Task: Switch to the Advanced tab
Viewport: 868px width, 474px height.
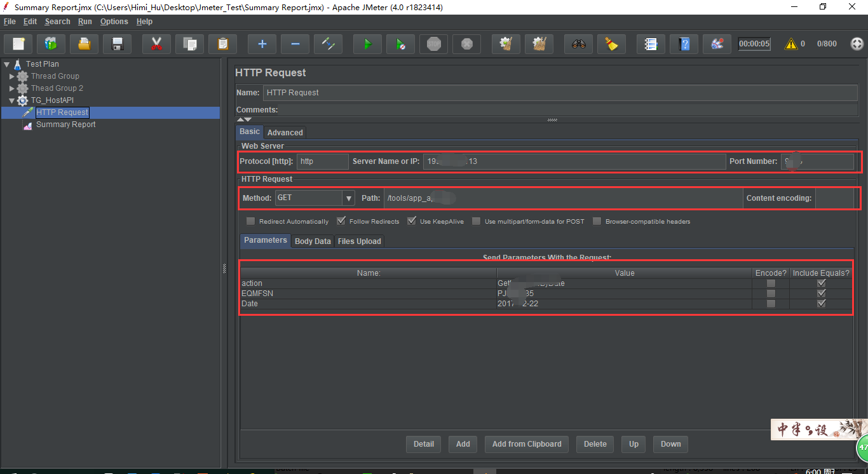Action: pyautogui.click(x=285, y=133)
